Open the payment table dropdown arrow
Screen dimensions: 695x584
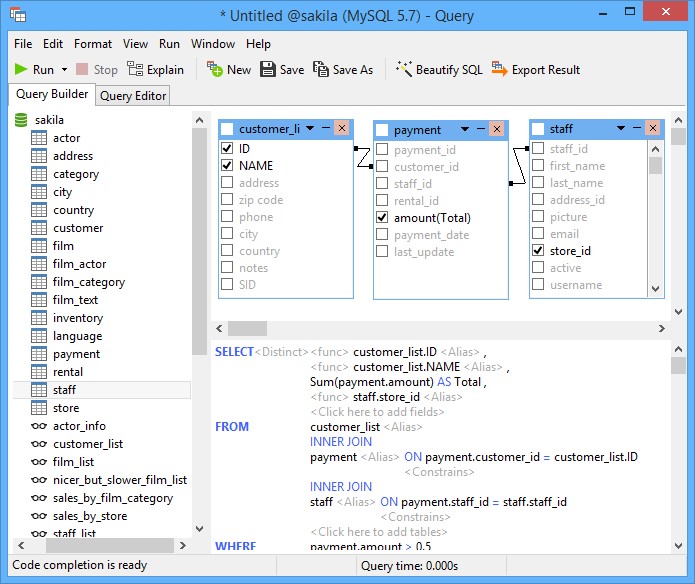pyautogui.click(x=465, y=130)
